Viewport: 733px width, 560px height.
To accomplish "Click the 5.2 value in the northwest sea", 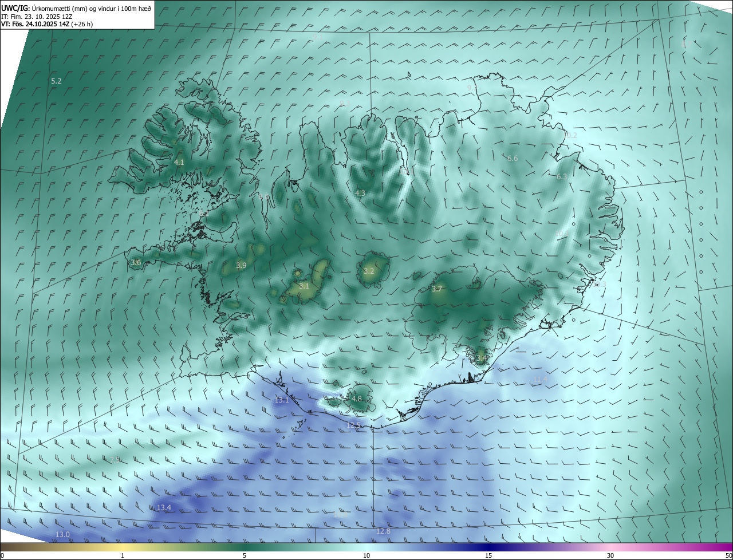I will [x=56, y=81].
